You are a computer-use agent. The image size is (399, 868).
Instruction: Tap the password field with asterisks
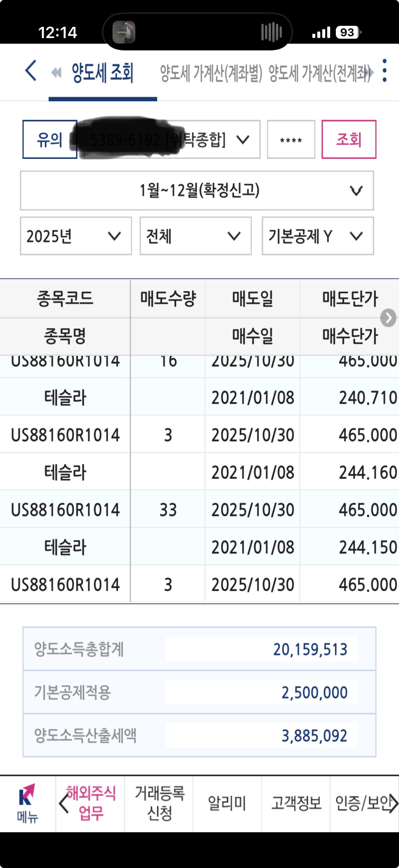[x=291, y=139]
